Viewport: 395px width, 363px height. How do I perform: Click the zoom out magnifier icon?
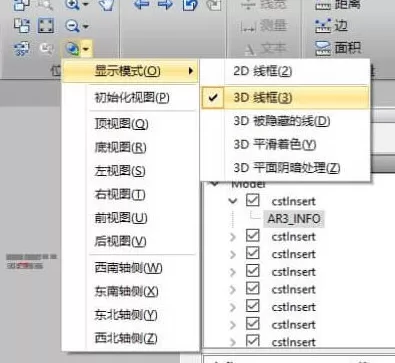coord(72,26)
